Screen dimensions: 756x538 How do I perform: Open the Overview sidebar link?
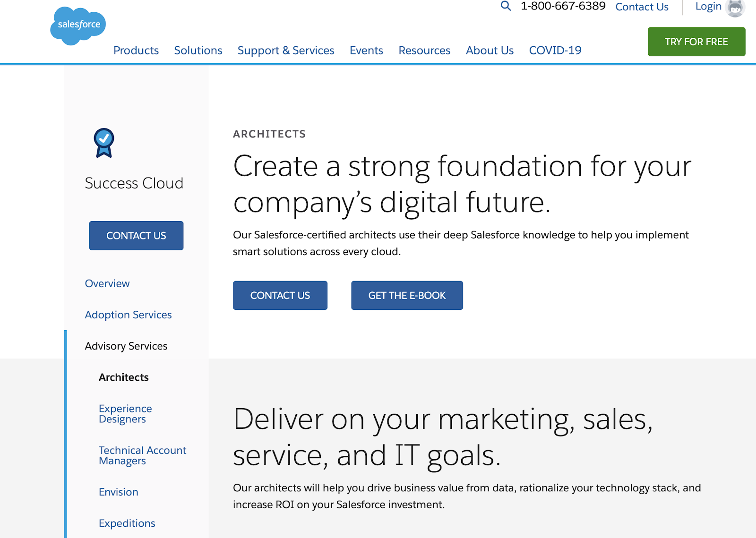tap(107, 283)
